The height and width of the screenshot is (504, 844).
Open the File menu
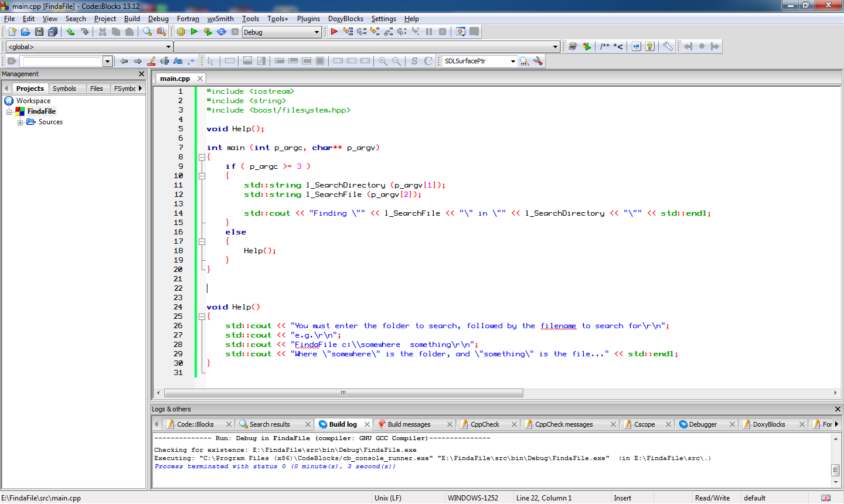pos(9,19)
